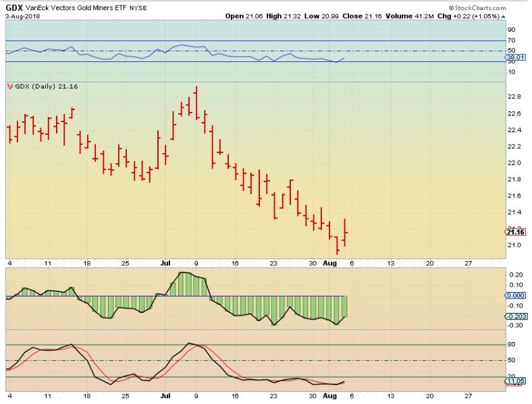532x404 pixels.
Task: Click the 50 level label on the stochastic axis
Action: pos(511,360)
